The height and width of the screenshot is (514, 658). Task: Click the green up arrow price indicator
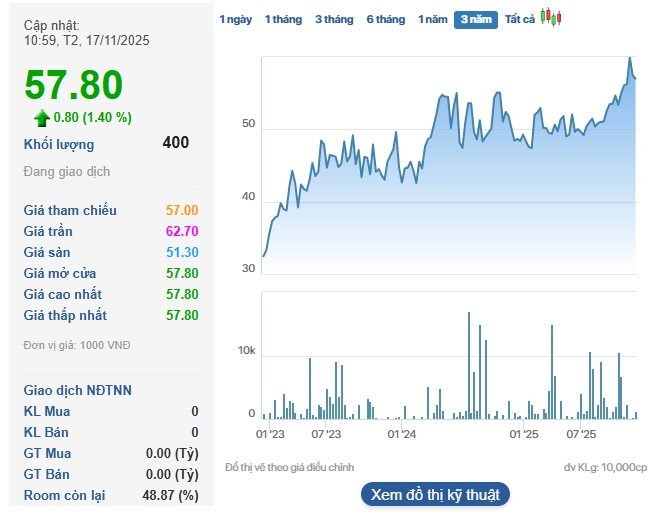(x=42, y=118)
